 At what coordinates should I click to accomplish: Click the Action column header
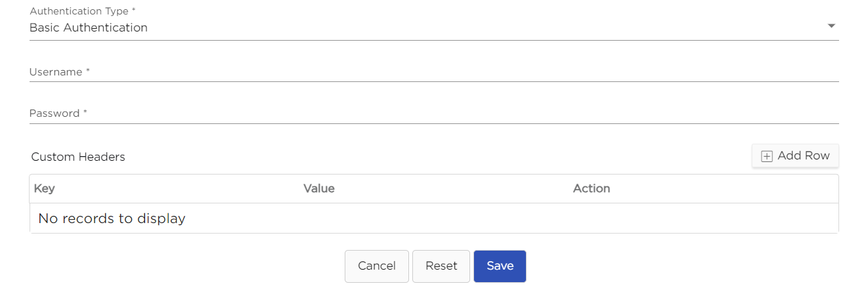click(591, 188)
